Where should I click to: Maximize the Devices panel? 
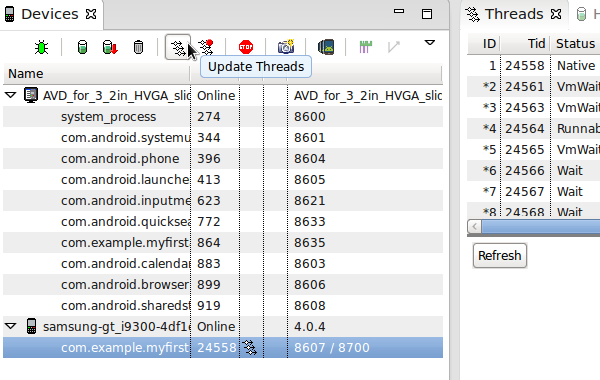[x=427, y=14]
